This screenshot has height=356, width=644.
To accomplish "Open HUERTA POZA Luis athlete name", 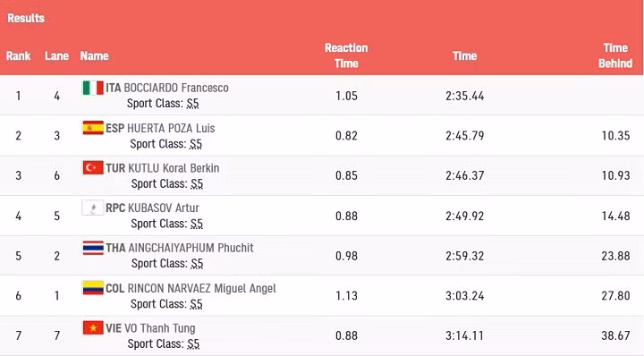I will click(x=171, y=128).
